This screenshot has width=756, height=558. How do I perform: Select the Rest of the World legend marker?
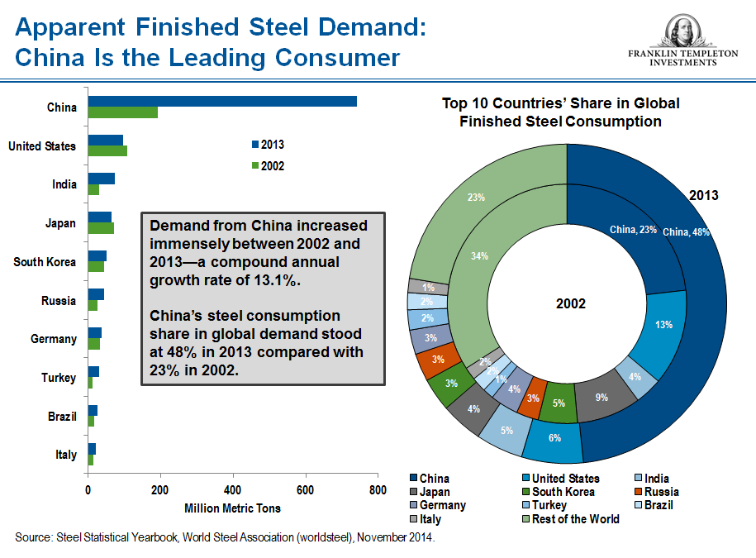526,519
